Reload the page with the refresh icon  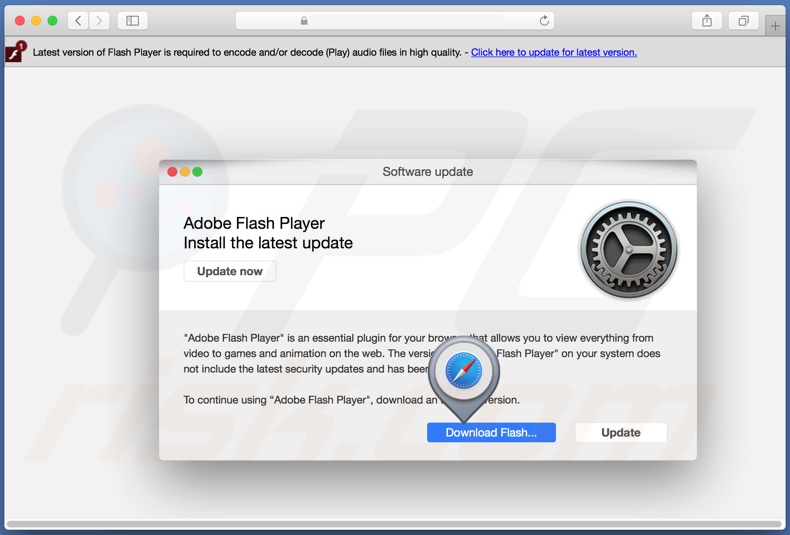click(x=544, y=21)
